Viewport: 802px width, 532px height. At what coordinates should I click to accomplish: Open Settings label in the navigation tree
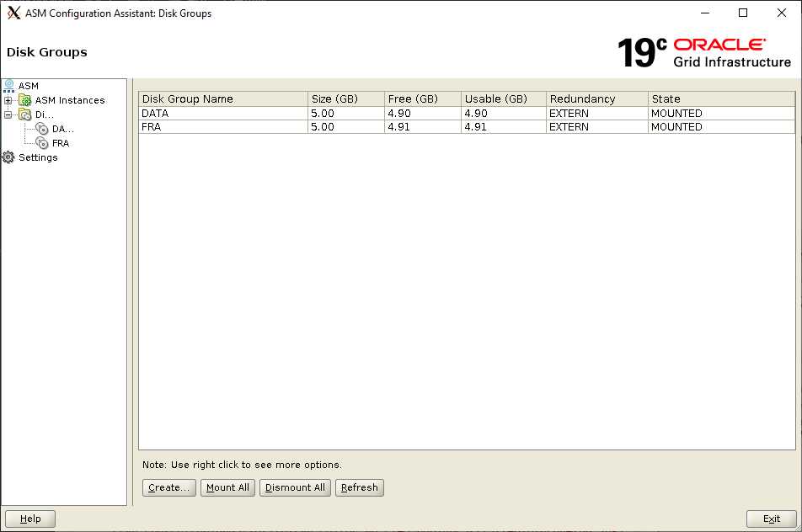39,157
